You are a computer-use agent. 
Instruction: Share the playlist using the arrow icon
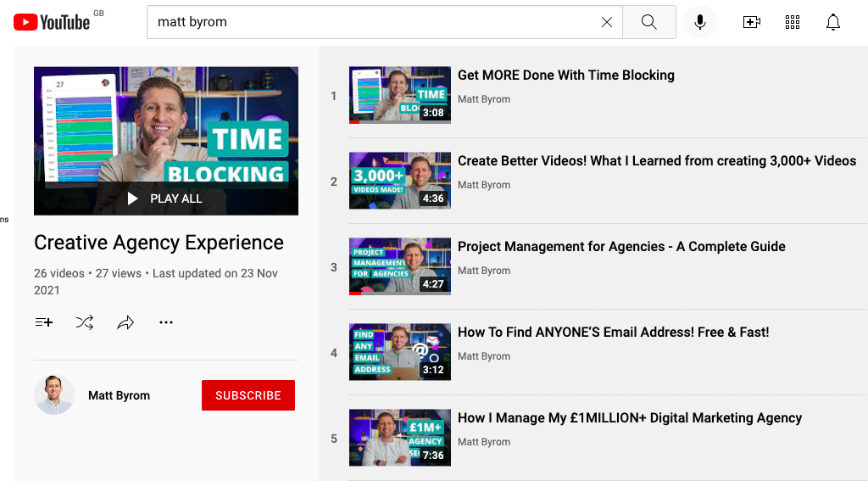pyautogui.click(x=125, y=322)
